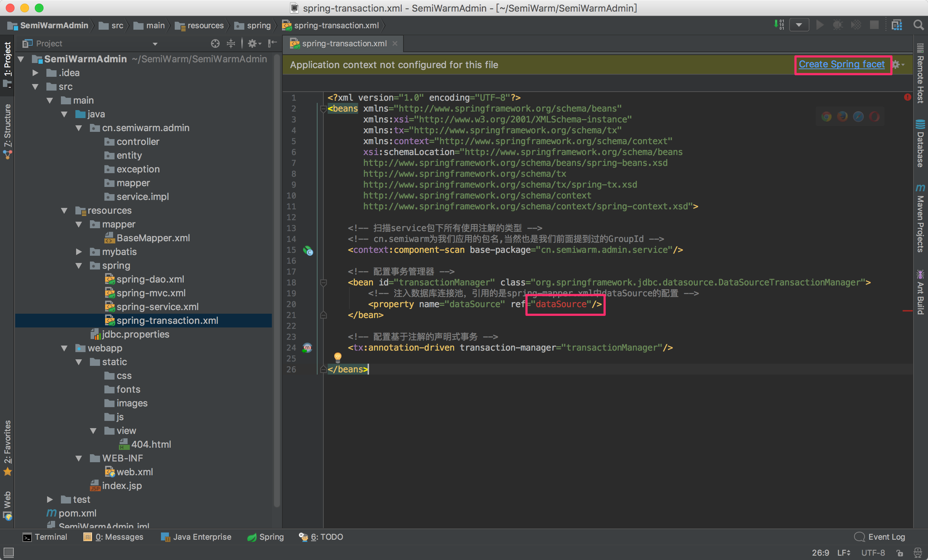Toggle the Web side tool tab
This screenshot has height=560, width=928.
tap(8, 505)
